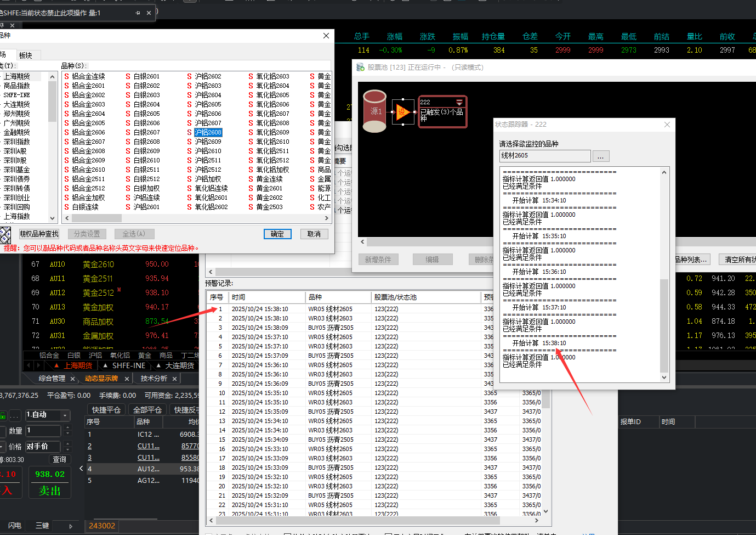This screenshot has width=756, height=535.
Task: Click the pin icon on SHFE notification
Action: coord(138,13)
